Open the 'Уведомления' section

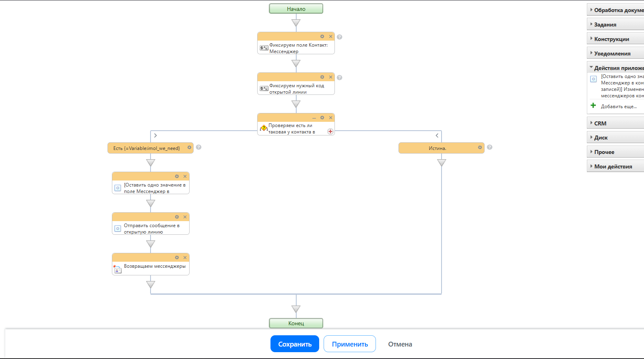point(612,53)
